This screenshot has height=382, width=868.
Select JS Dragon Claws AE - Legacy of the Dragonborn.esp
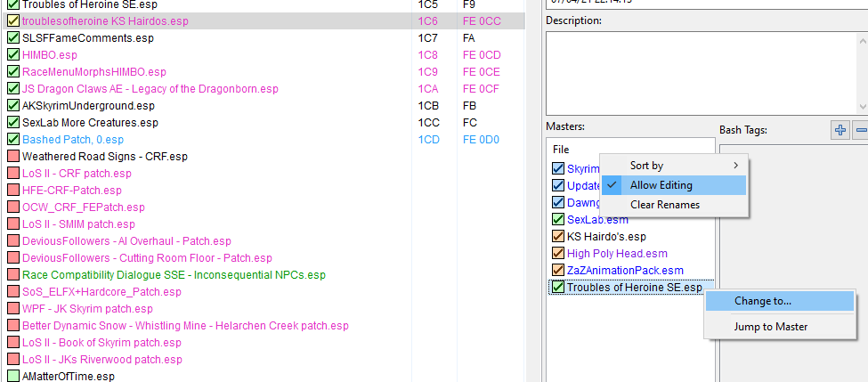tap(150, 89)
